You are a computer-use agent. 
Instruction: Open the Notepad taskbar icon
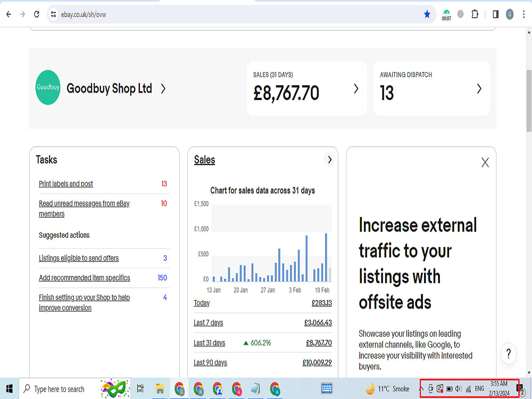tap(255, 388)
